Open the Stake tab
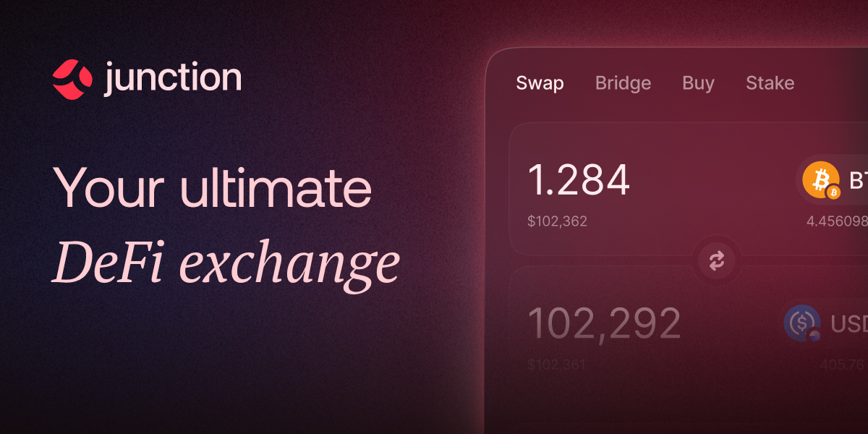 (770, 83)
